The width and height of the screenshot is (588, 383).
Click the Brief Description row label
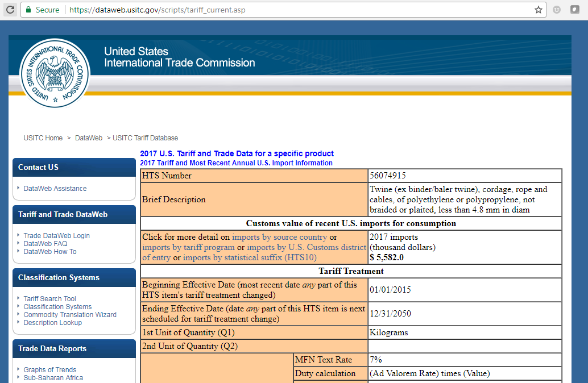[174, 199]
